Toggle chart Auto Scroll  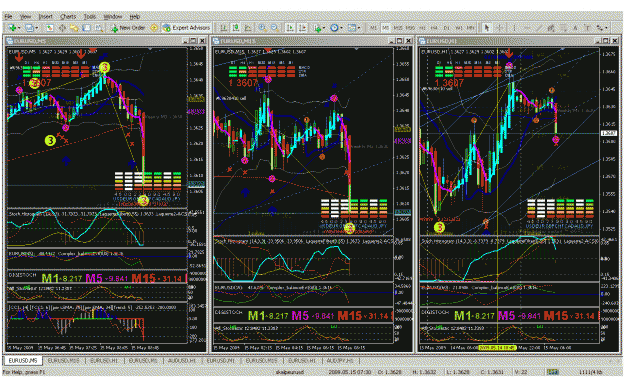click(290, 28)
